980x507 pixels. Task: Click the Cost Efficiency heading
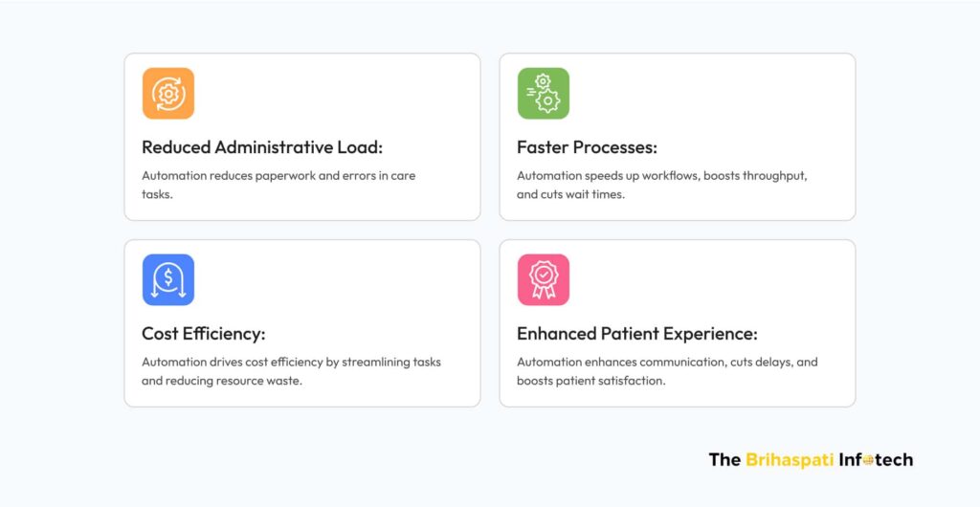click(x=203, y=334)
